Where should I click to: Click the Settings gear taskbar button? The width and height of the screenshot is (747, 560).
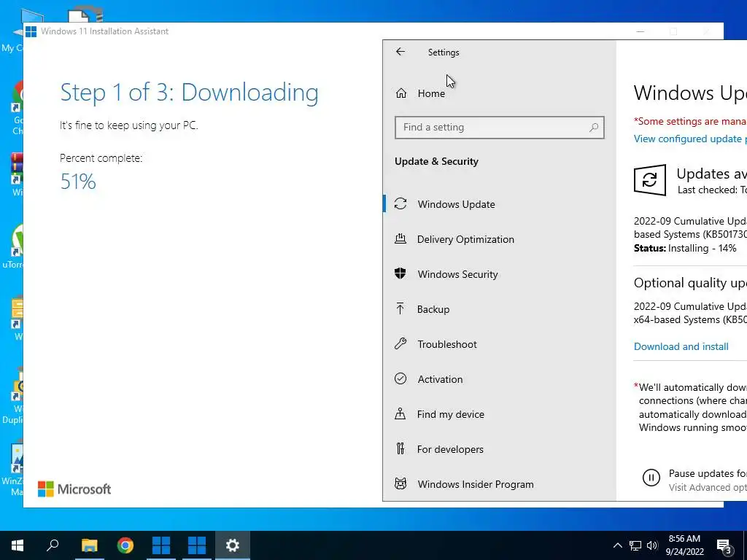(x=233, y=545)
